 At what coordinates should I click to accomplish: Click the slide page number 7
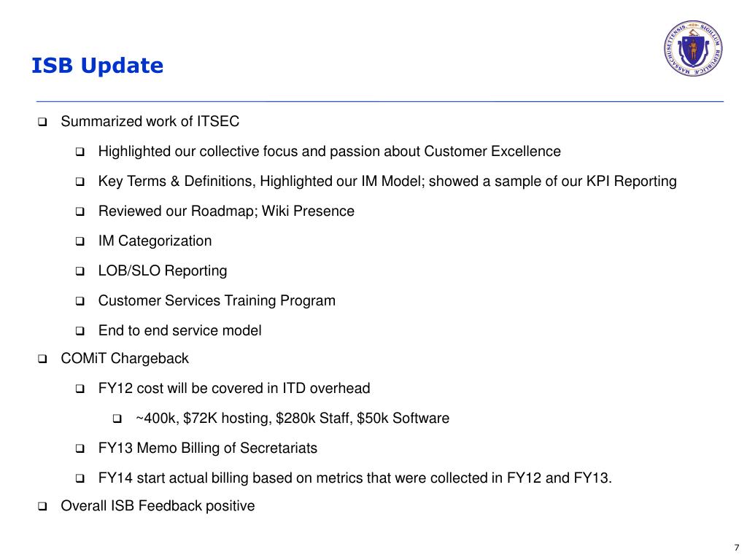point(735,548)
